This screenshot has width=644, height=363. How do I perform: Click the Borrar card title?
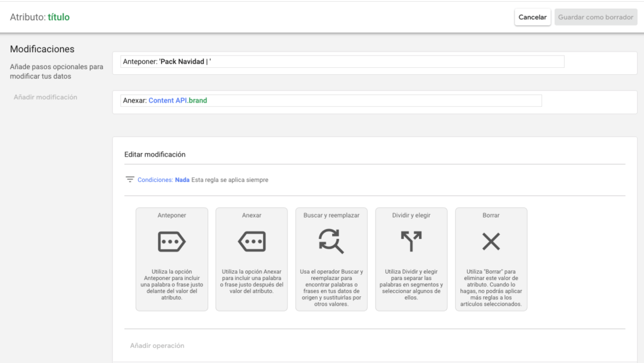(491, 215)
